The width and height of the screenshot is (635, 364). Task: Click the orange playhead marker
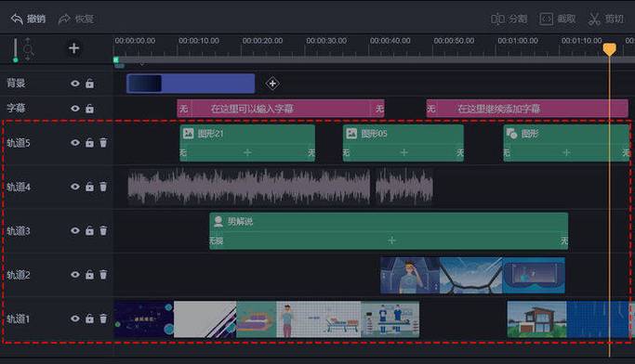pos(610,49)
